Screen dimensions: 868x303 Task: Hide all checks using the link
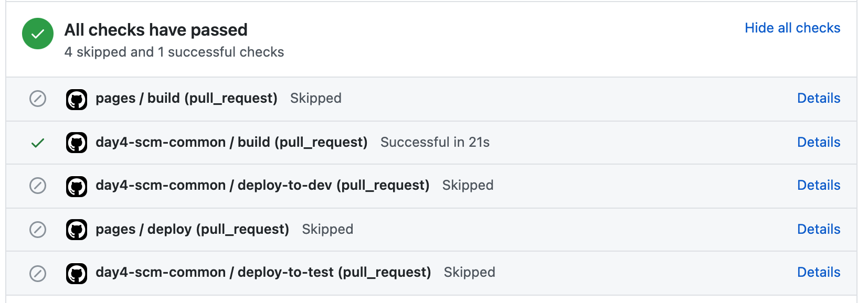tap(792, 28)
